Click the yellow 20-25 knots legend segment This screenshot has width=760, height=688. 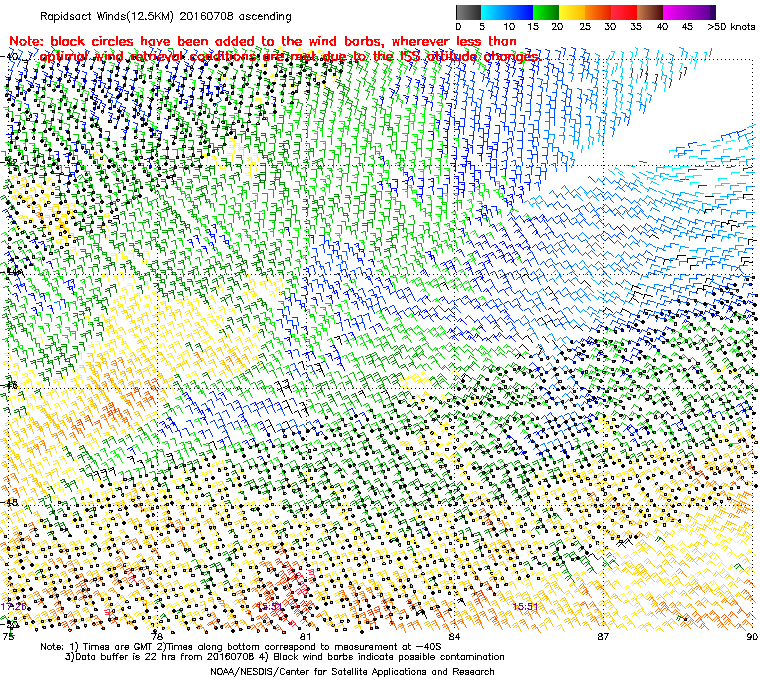(572, 12)
